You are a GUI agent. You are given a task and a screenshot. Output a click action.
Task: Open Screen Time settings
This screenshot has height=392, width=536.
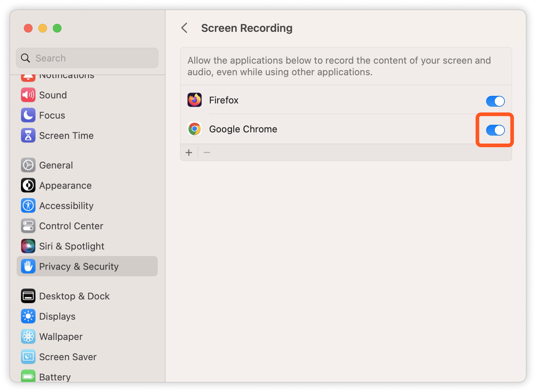pyautogui.click(x=87, y=136)
